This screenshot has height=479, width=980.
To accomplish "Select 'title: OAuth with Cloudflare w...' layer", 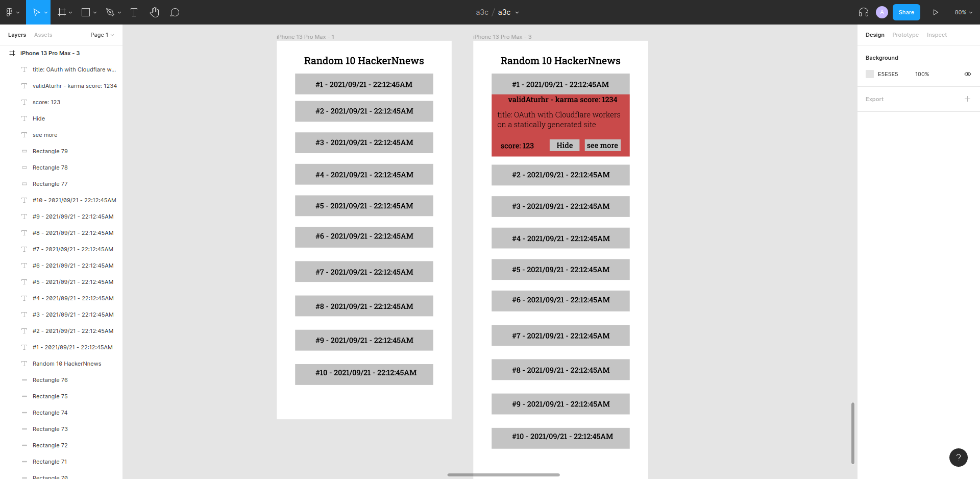I will tap(74, 69).
